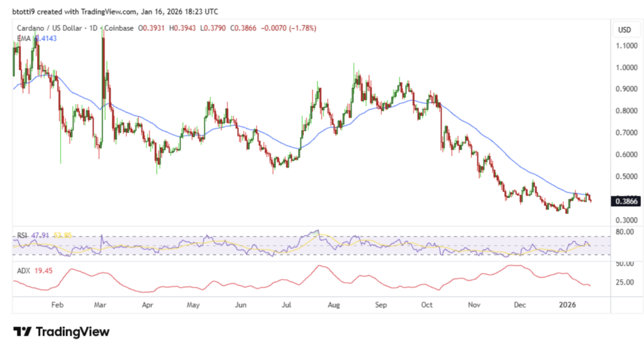Click the 2026 label on time axis
The image size is (644, 342).
[567, 305]
